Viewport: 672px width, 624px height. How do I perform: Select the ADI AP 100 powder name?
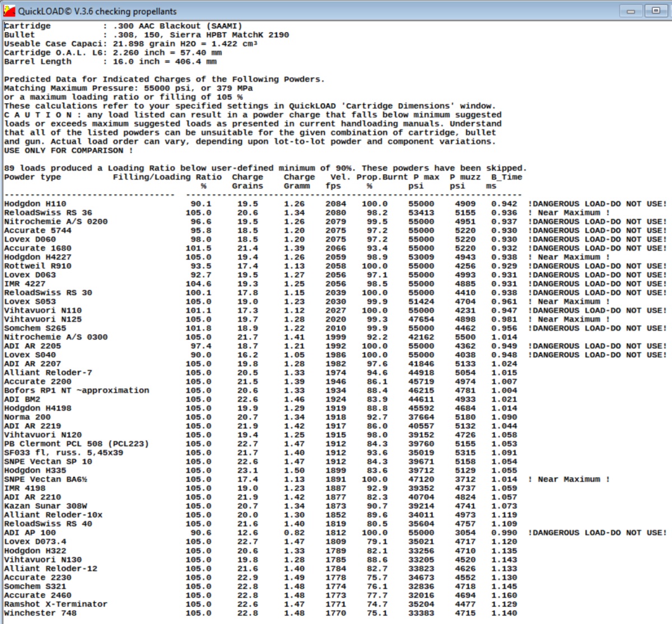click(30, 533)
